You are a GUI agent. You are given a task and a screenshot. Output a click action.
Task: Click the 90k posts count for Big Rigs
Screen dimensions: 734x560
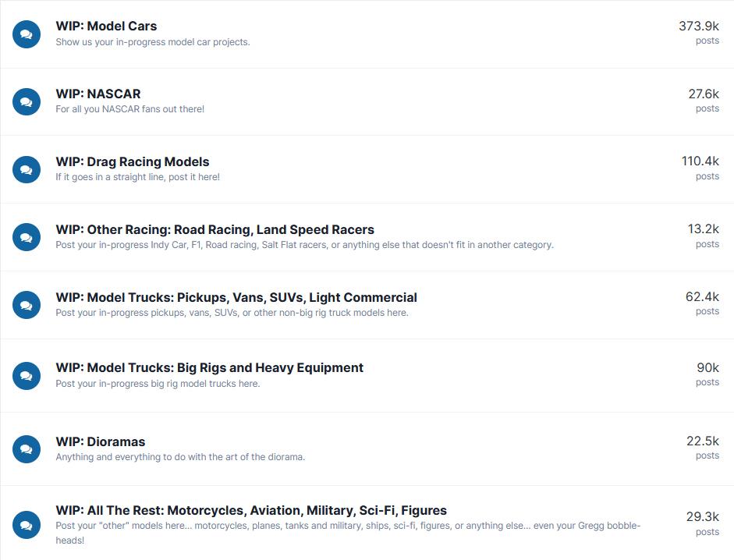pos(707,374)
